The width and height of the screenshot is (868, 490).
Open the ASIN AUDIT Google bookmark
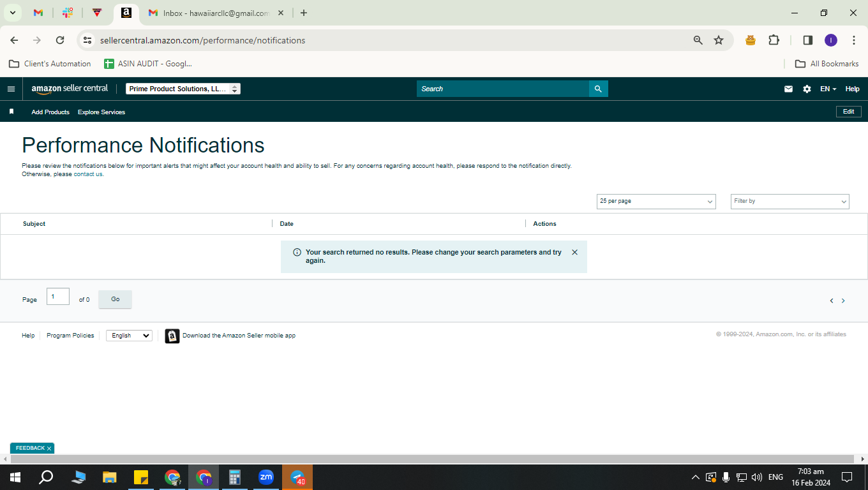(x=147, y=64)
